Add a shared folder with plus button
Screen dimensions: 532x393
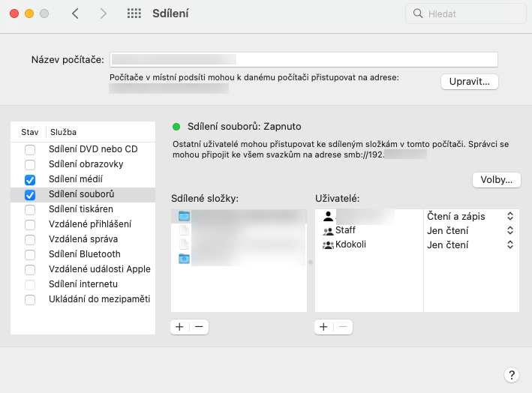click(180, 327)
